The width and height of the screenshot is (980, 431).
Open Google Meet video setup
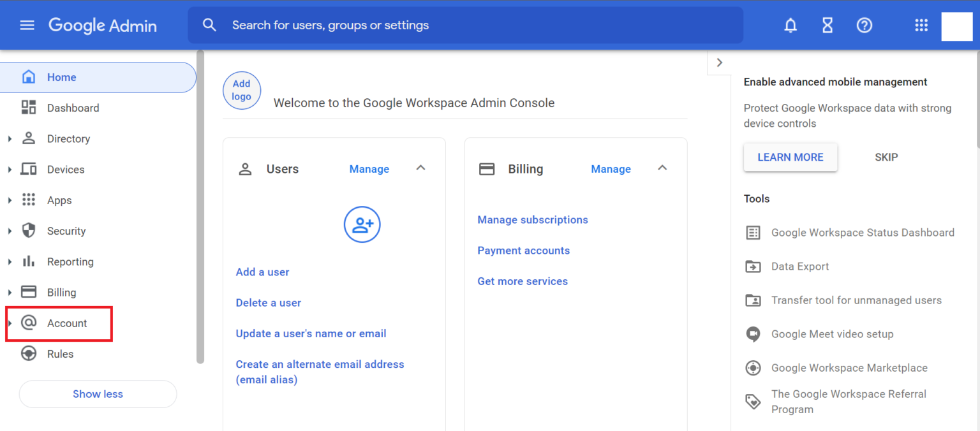(832, 334)
